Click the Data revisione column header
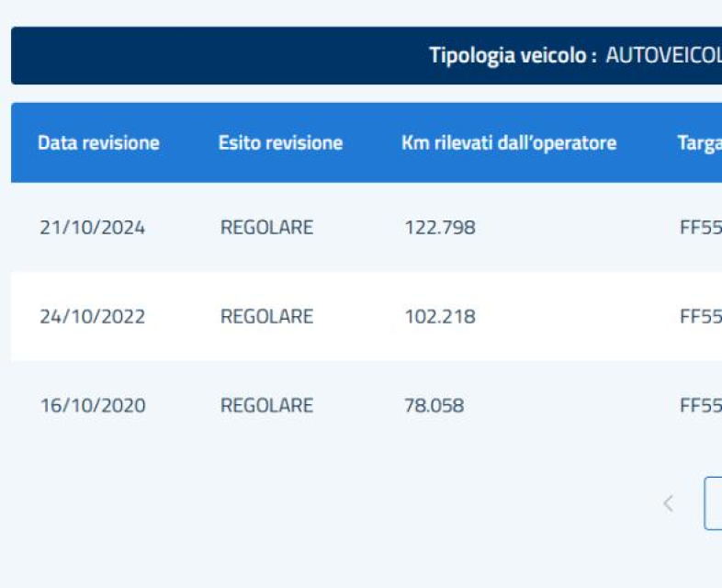The height and width of the screenshot is (588, 722). pyautogui.click(x=98, y=143)
